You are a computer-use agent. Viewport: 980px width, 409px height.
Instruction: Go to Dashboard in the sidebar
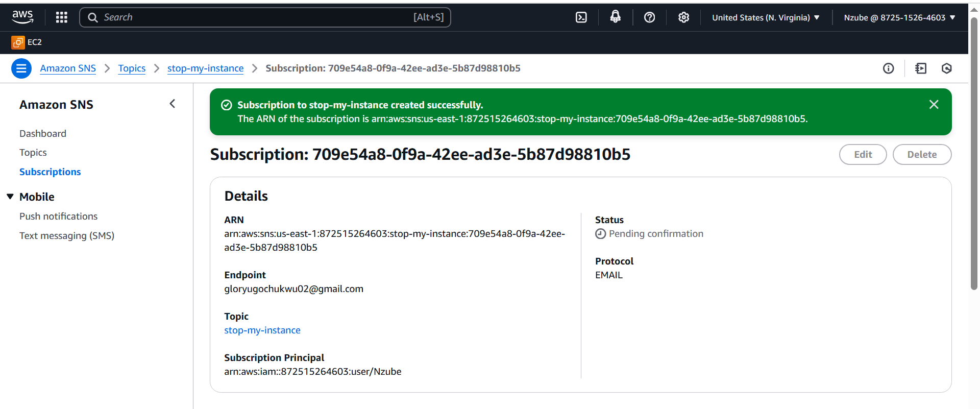[43, 134]
